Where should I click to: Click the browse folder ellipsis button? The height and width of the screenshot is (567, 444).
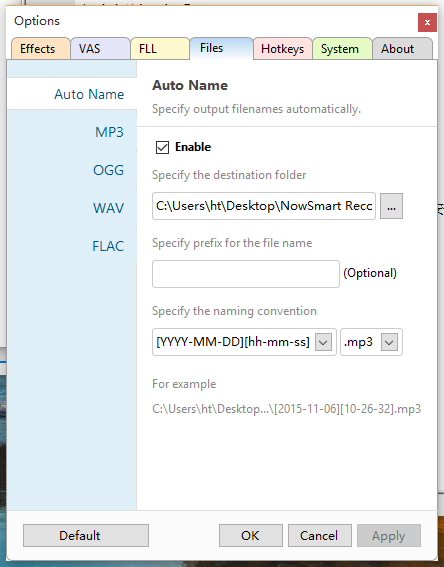tap(391, 206)
